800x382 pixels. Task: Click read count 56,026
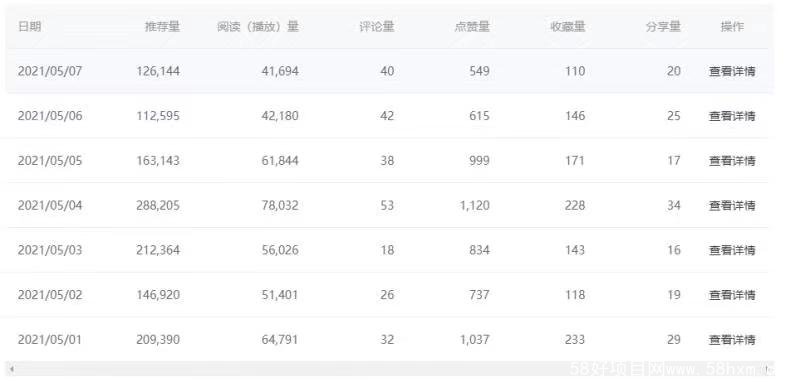[280, 250]
